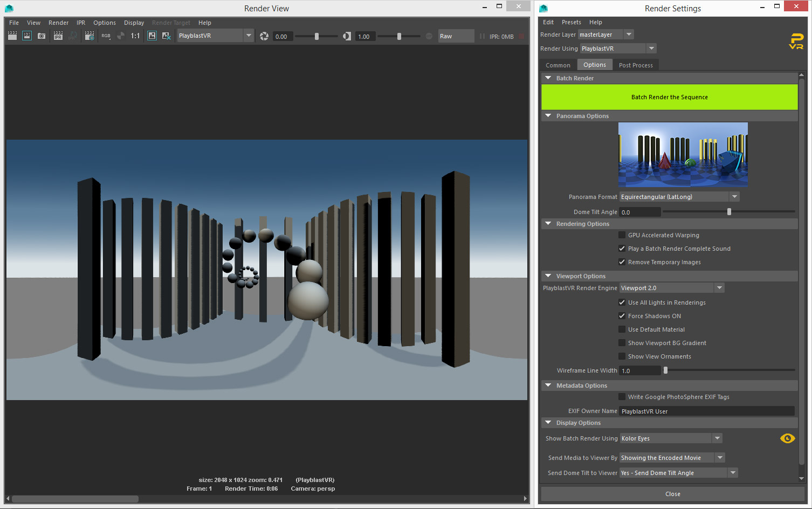Collapse the Display Options section
Screen dimensions: 812x509
[x=548, y=423]
